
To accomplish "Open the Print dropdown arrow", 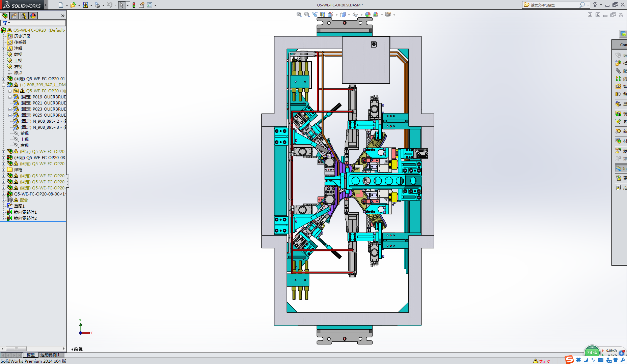I will pyautogui.click(x=103, y=5).
